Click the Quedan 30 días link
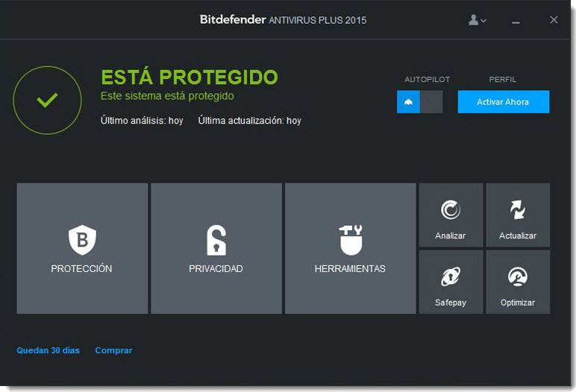Viewport: 576px width, 392px height. pos(48,350)
